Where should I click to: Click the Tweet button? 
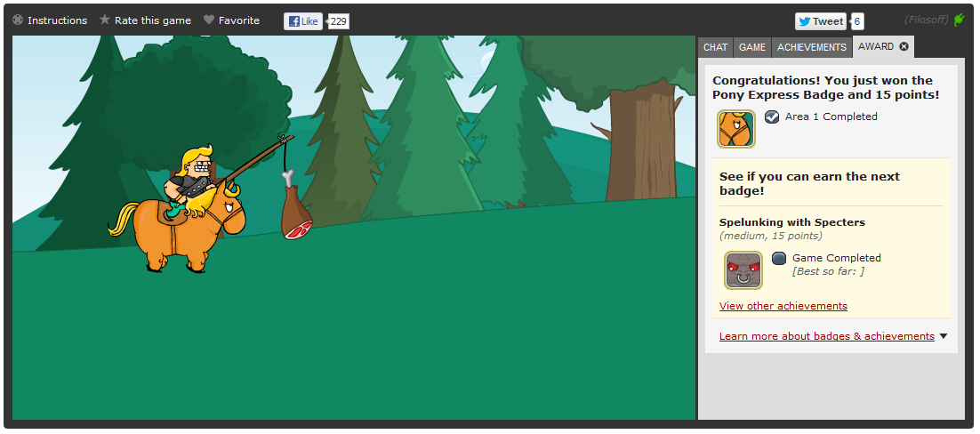(x=820, y=21)
